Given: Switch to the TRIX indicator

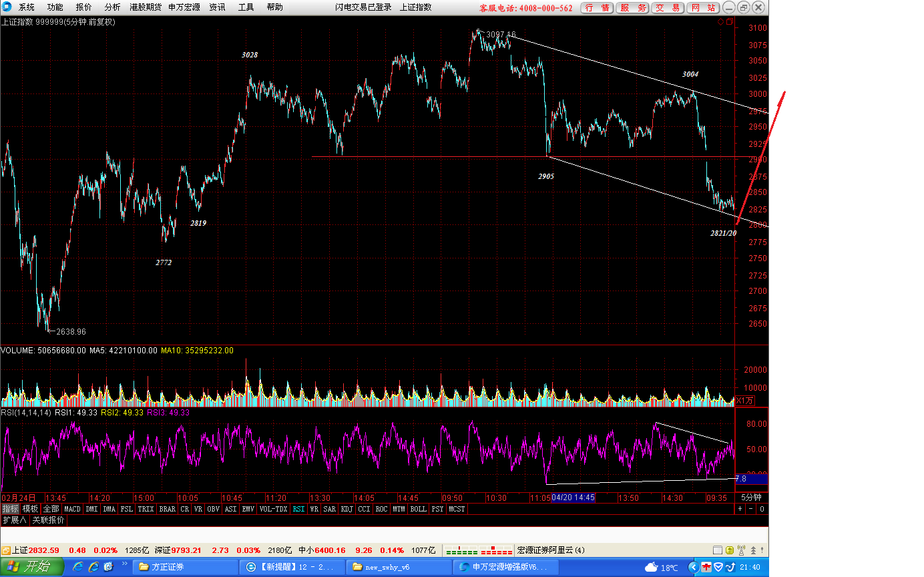Looking at the screenshot, I should [146, 509].
